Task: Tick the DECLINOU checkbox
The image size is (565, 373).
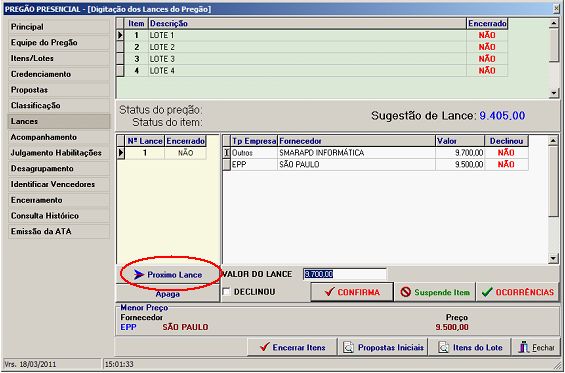Action: [x=226, y=292]
